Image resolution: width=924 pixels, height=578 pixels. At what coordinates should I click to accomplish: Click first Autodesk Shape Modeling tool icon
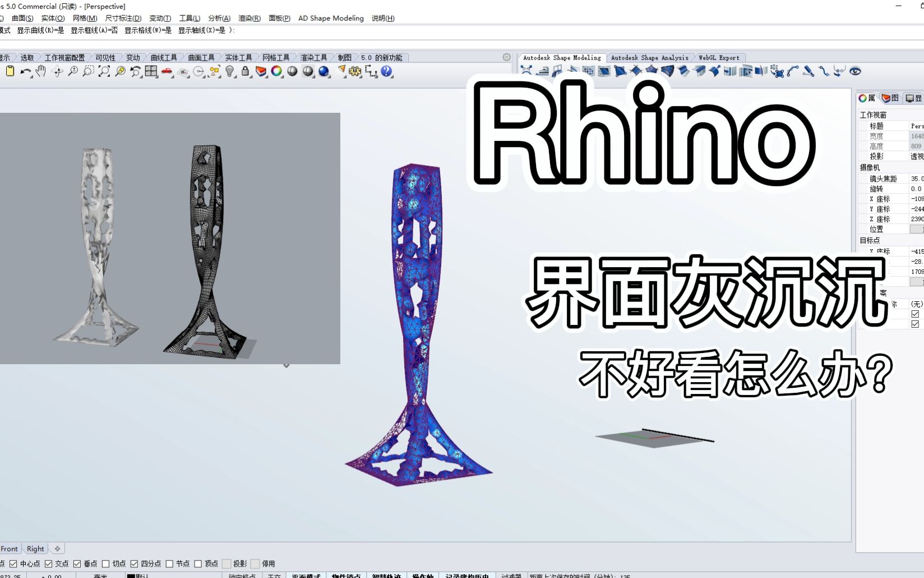(x=526, y=71)
